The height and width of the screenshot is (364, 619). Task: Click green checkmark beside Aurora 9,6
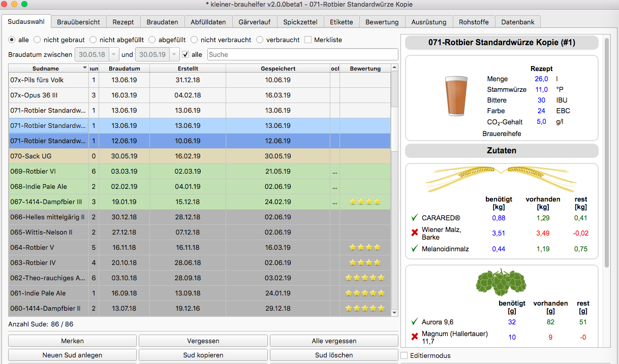(415, 322)
